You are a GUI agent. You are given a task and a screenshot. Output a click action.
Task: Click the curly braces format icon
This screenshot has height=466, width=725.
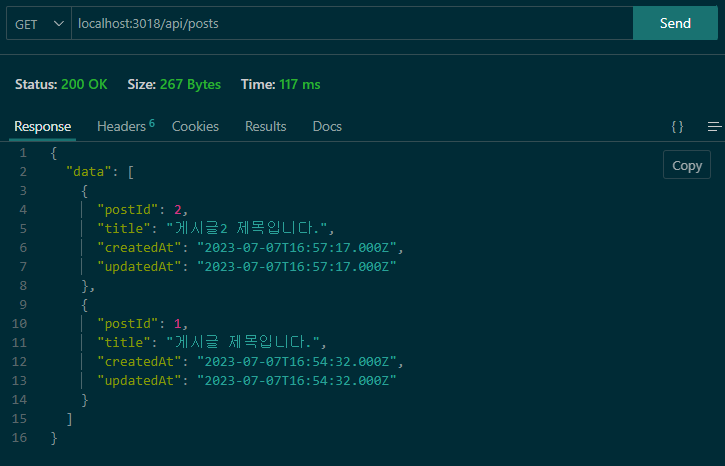pos(677,127)
